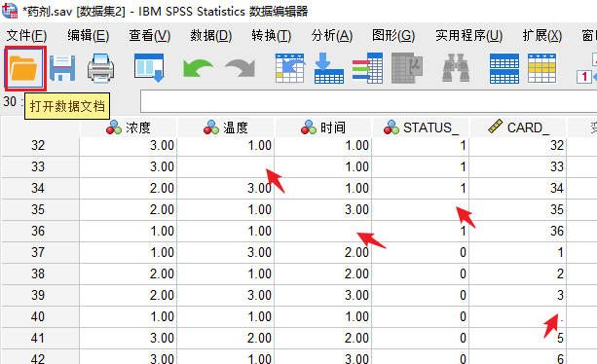
Task: Select the 时间 column header
Action: [x=323, y=127]
